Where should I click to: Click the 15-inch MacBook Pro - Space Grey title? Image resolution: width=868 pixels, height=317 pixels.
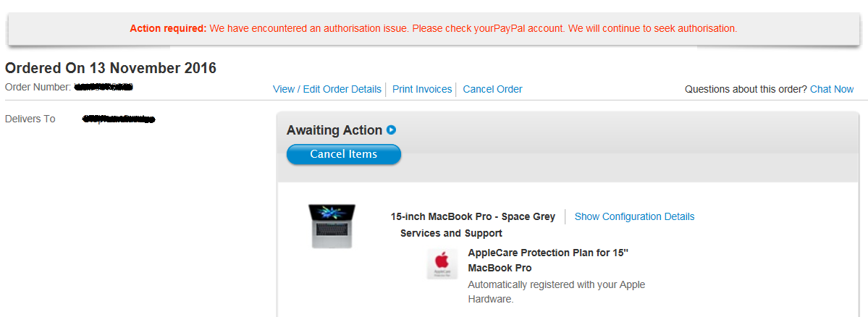pyautogui.click(x=473, y=216)
